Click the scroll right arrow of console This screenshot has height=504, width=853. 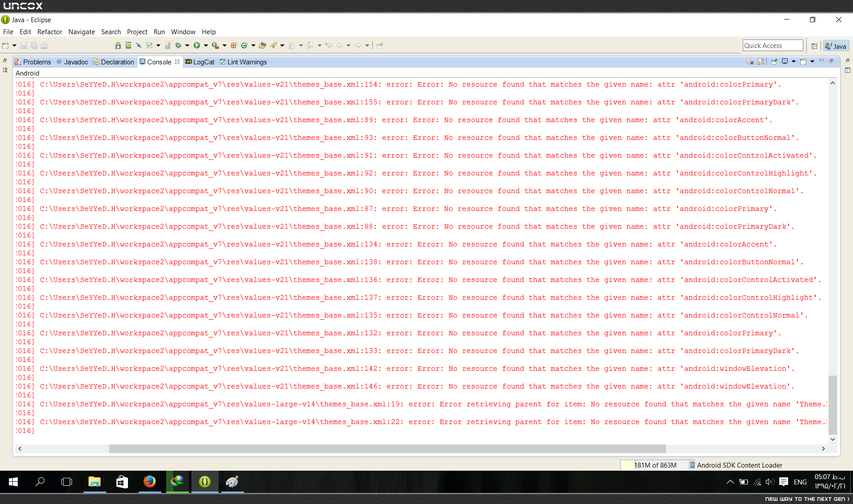823,449
